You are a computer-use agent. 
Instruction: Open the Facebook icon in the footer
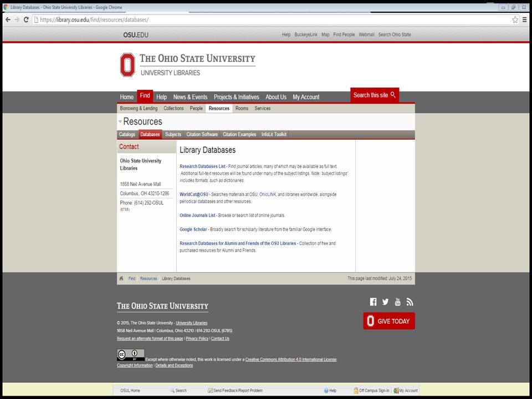point(373,301)
